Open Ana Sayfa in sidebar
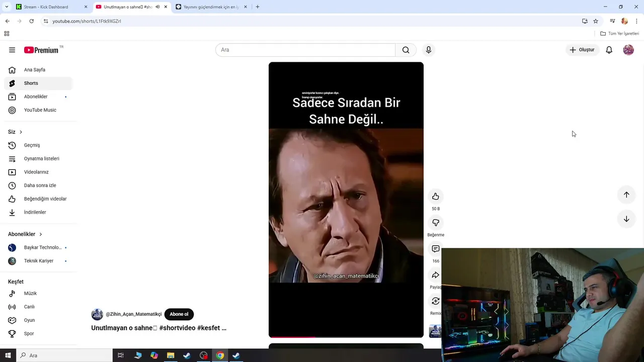 (x=38, y=70)
